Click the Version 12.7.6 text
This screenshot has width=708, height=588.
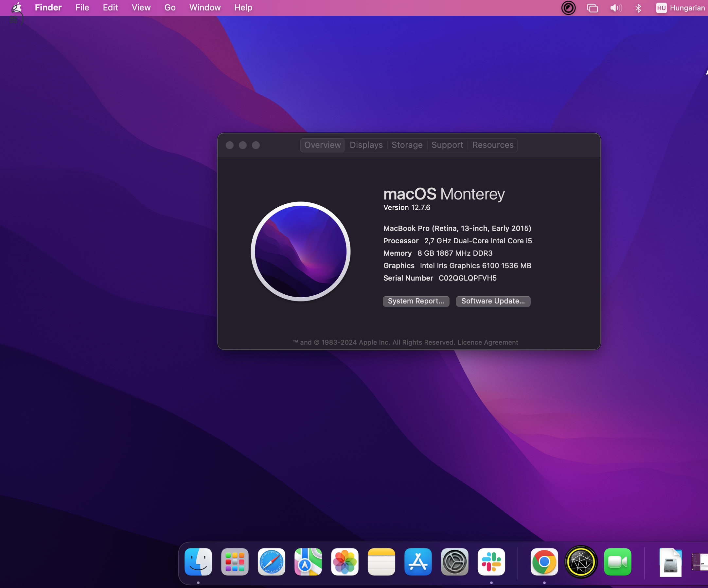point(407,208)
